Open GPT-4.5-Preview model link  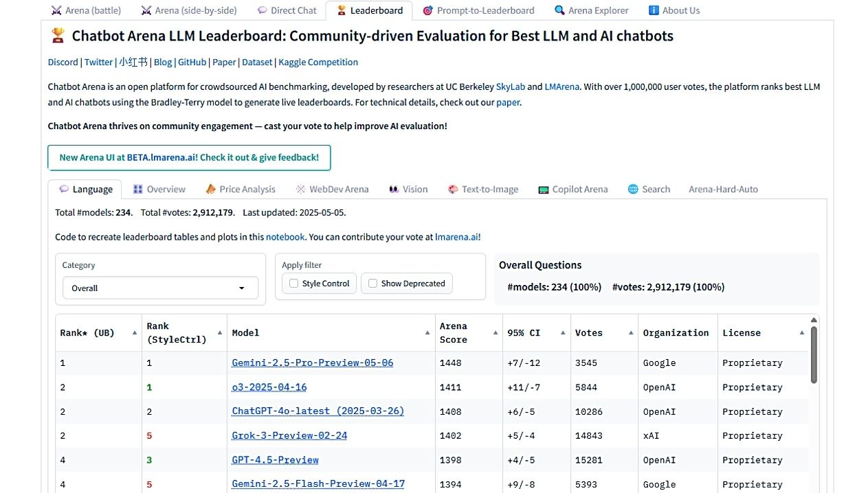275,460
